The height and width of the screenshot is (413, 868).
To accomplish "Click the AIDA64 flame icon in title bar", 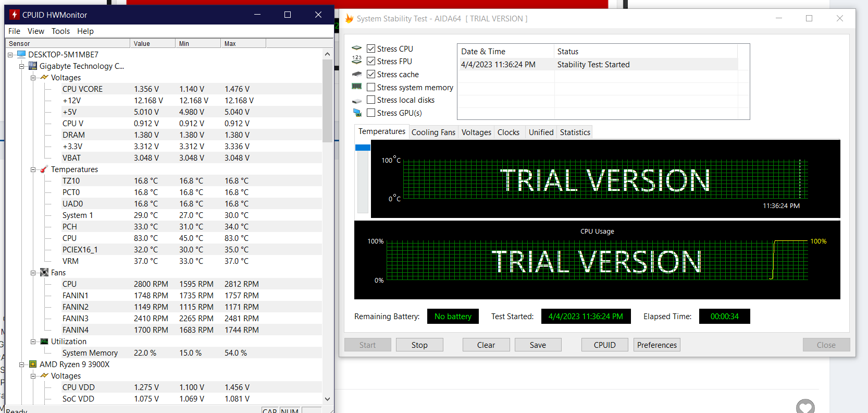I will [x=349, y=19].
